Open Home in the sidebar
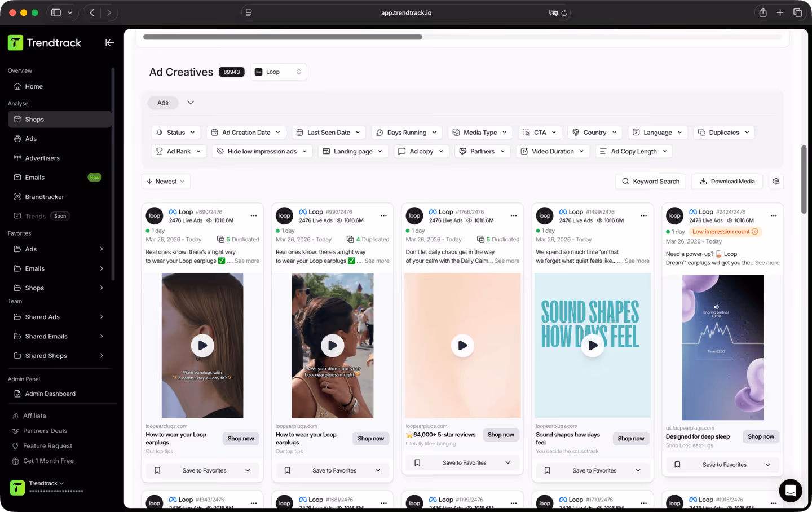Image resolution: width=812 pixels, height=512 pixels. [34, 86]
